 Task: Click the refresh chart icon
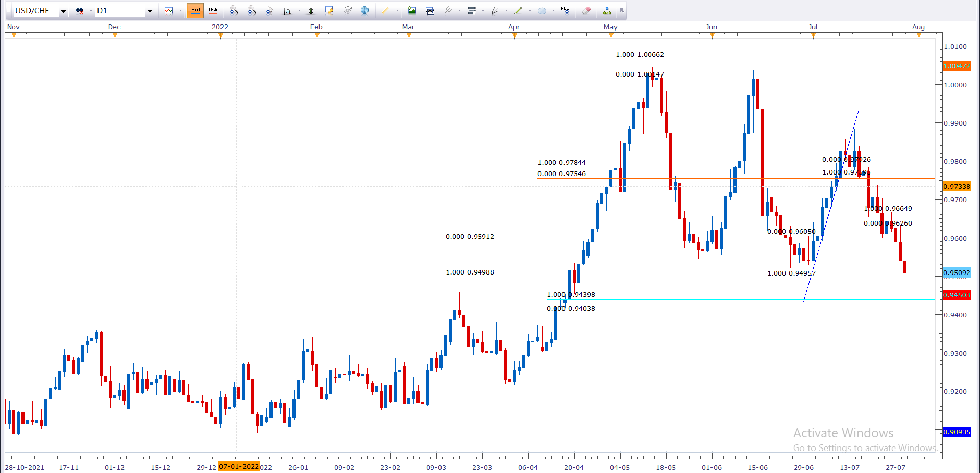348,11
